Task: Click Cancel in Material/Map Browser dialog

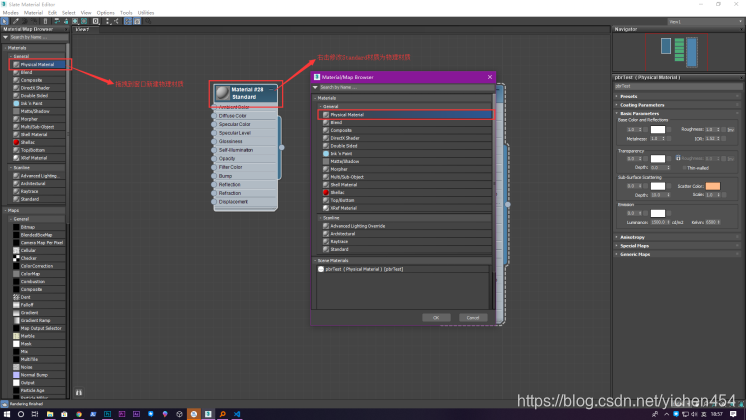Action: 472,317
